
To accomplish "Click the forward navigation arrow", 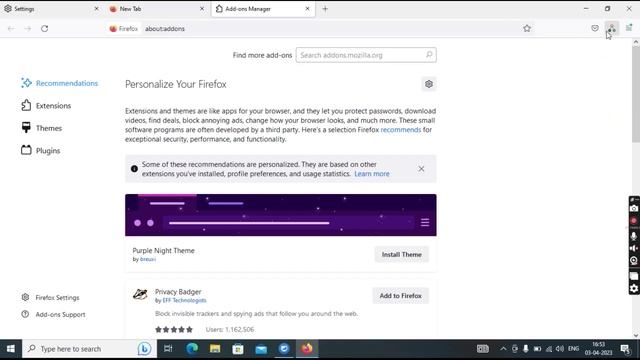I will (x=28, y=29).
